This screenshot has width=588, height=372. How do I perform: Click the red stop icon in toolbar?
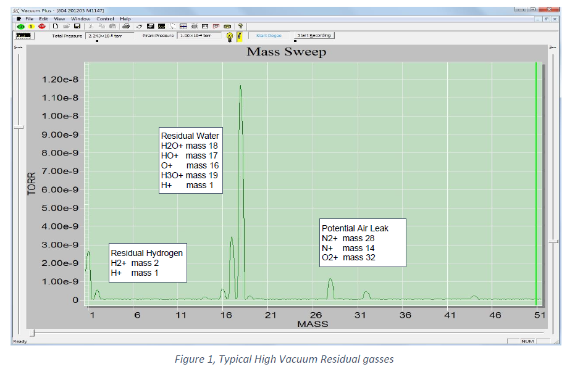pyautogui.click(x=42, y=27)
